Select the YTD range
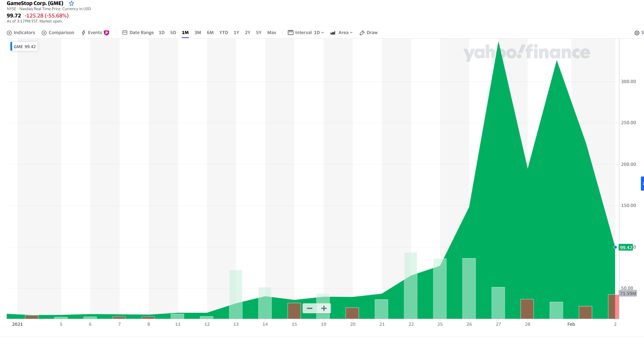This screenshot has height=337, width=644. [x=224, y=33]
